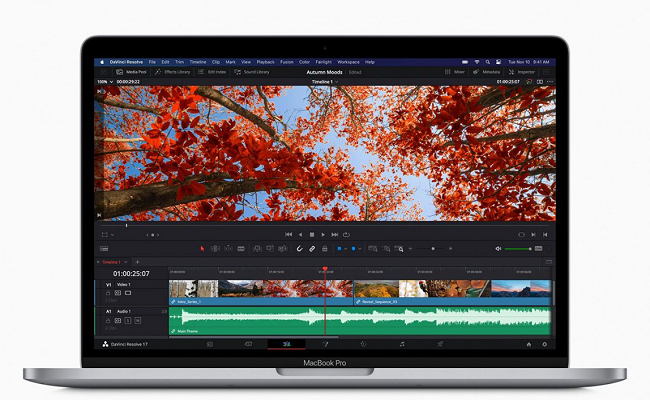The height and width of the screenshot is (400, 650).
Task: Open Project Settings gear icon
Action: 544,344
